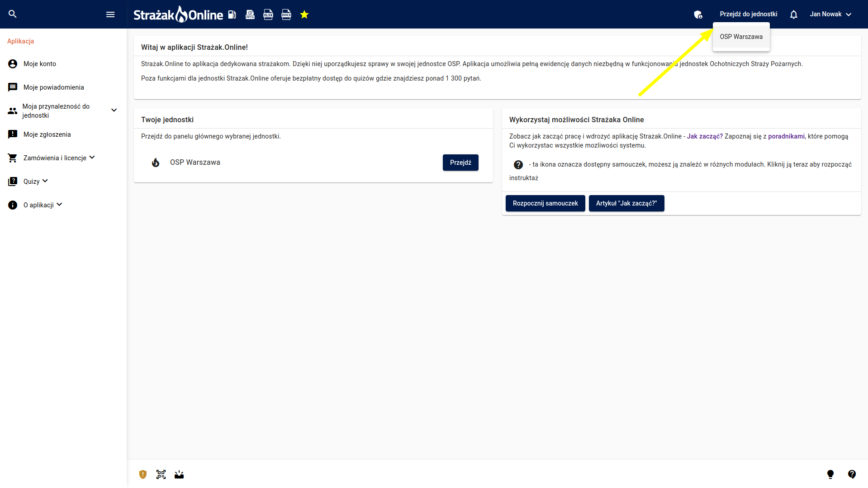Click the footer icon right of QR code
868x488 pixels.
click(x=179, y=474)
